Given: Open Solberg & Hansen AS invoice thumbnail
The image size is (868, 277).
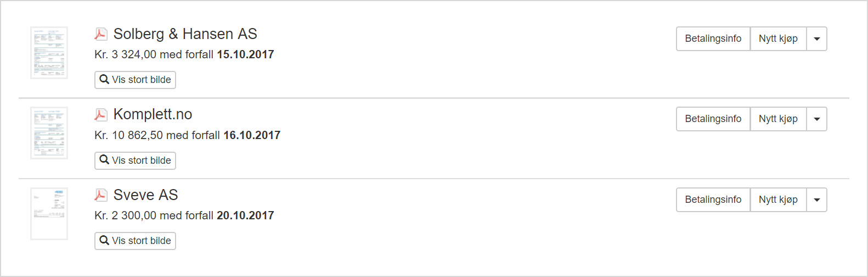Looking at the screenshot, I should point(49,53).
